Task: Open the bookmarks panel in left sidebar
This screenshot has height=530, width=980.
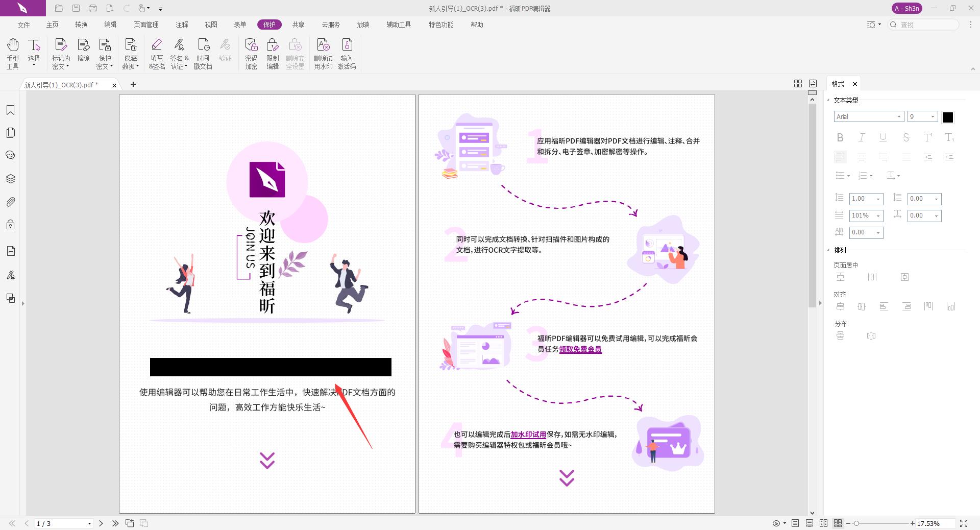Action: click(x=11, y=110)
